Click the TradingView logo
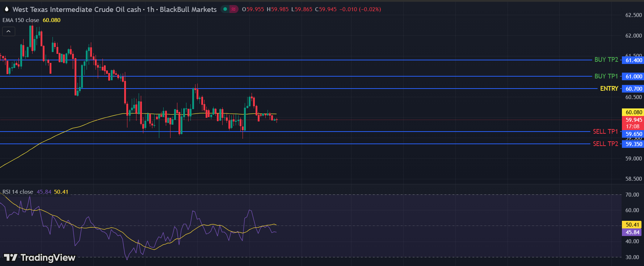 tap(39, 257)
